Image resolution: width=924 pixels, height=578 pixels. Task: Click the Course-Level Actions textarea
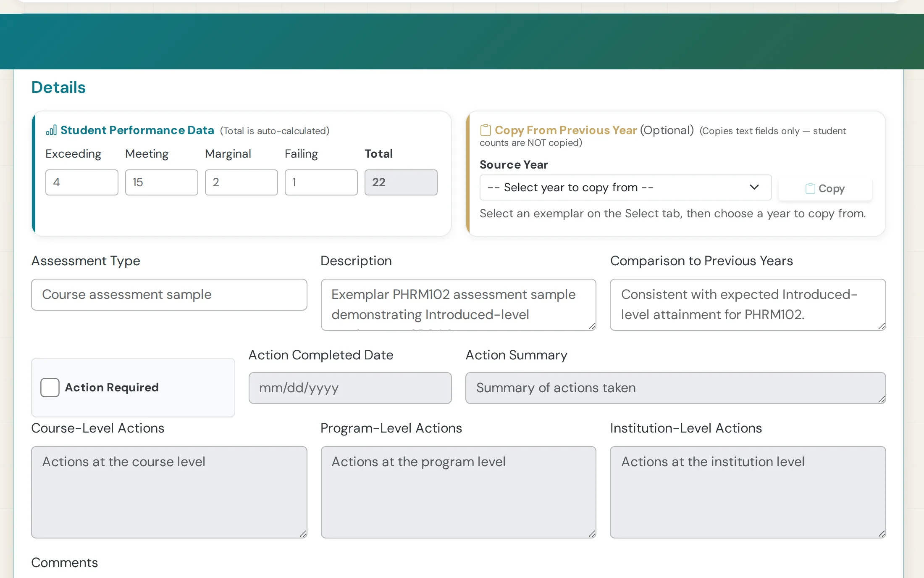pyautogui.click(x=169, y=492)
